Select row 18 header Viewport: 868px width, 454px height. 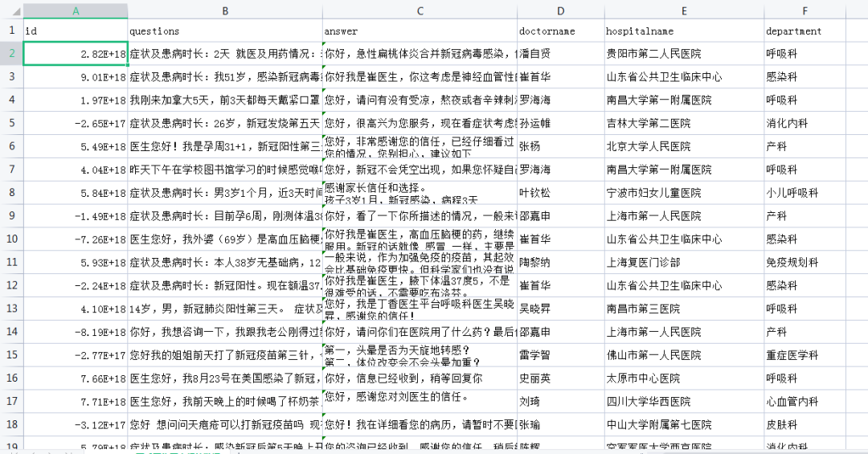pos(11,424)
